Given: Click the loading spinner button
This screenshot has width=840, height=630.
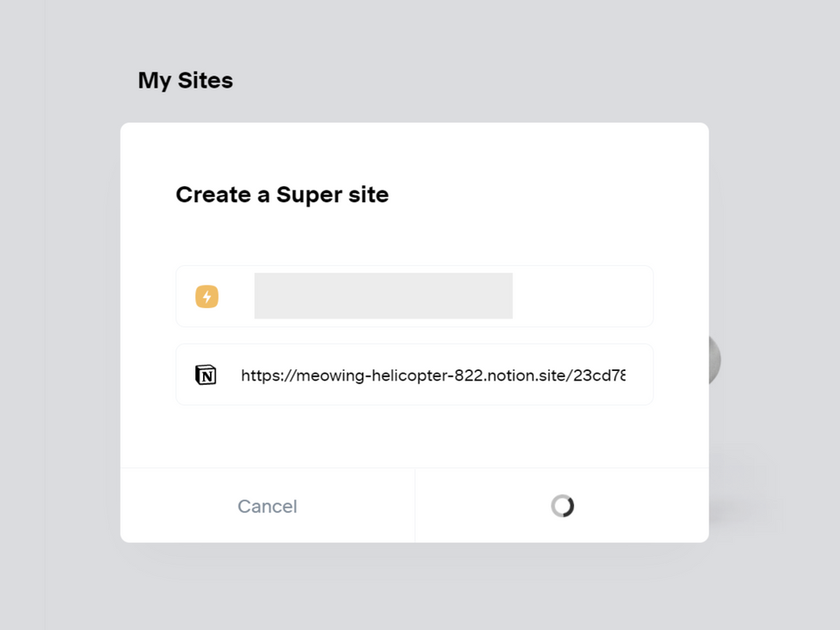Looking at the screenshot, I should coord(562,506).
